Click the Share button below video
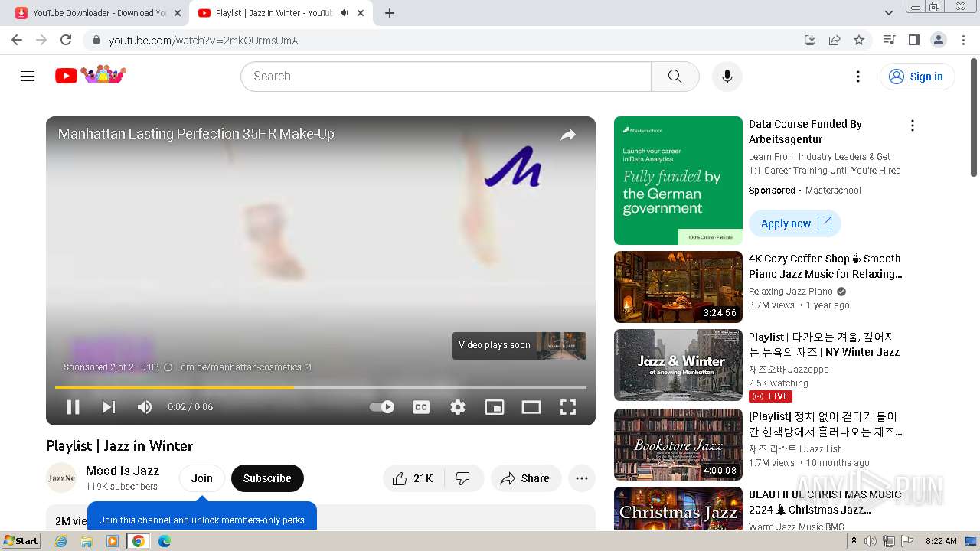The image size is (980, 551). tap(525, 478)
